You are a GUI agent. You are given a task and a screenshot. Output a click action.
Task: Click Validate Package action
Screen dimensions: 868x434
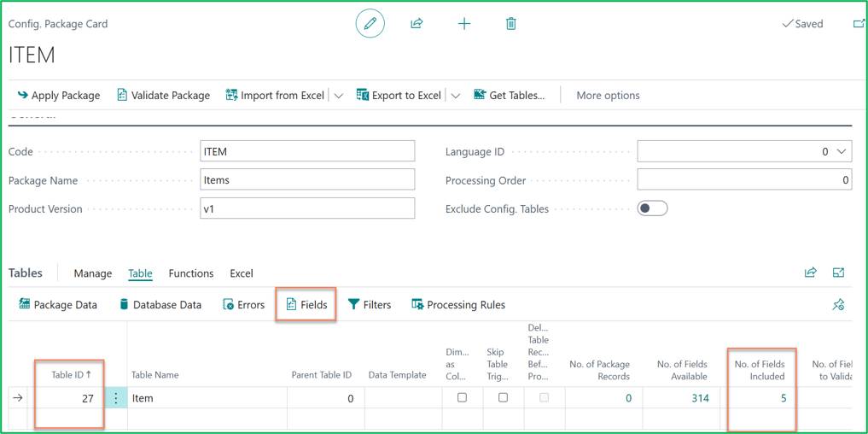point(163,96)
